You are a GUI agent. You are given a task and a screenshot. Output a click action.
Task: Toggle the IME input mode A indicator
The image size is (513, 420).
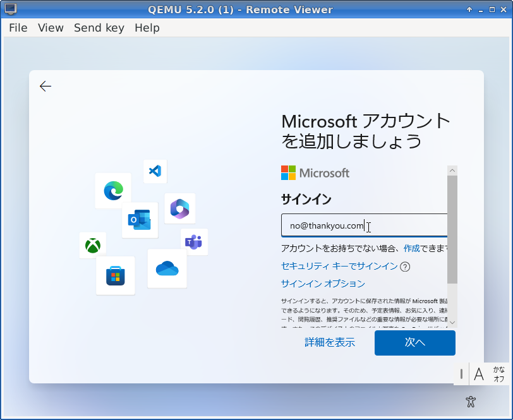click(x=479, y=374)
